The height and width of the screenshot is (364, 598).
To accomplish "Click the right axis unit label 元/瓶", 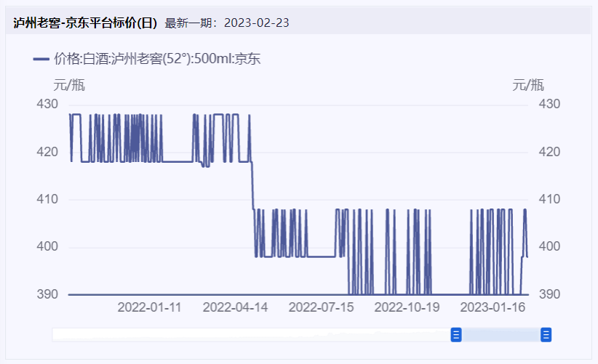I will 527,85.
